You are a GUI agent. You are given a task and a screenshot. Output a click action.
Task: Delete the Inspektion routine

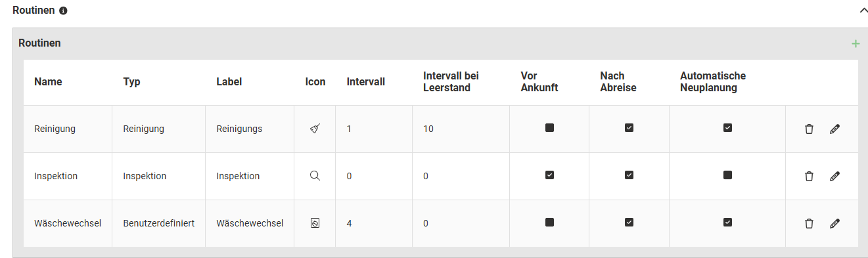[809, 177]
